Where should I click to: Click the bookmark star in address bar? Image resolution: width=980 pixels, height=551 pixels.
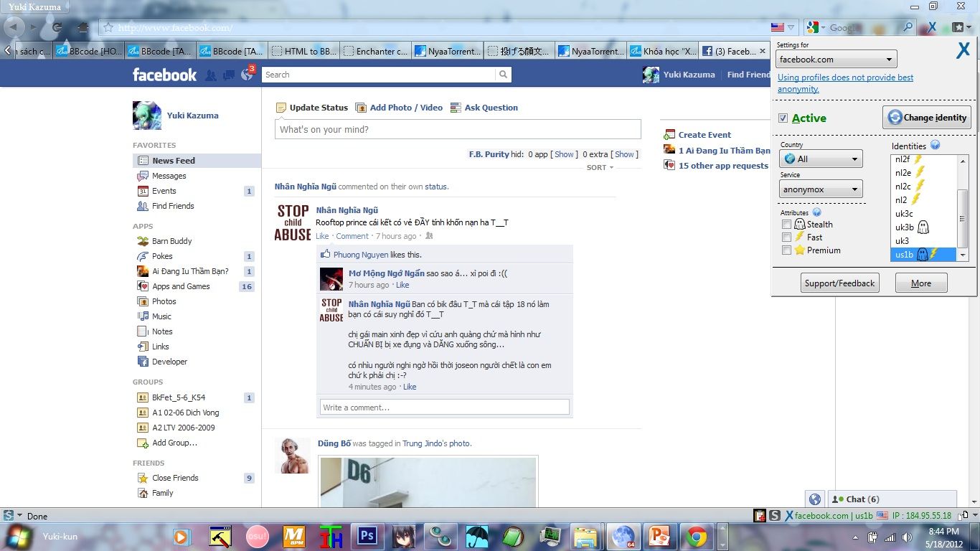coord(108,27)
